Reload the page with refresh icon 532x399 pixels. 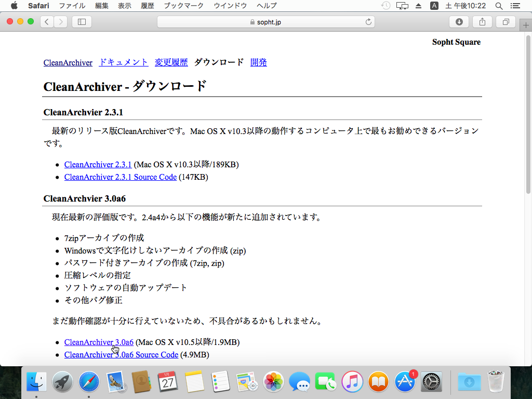pyautogui.click(x=368, y=22)
